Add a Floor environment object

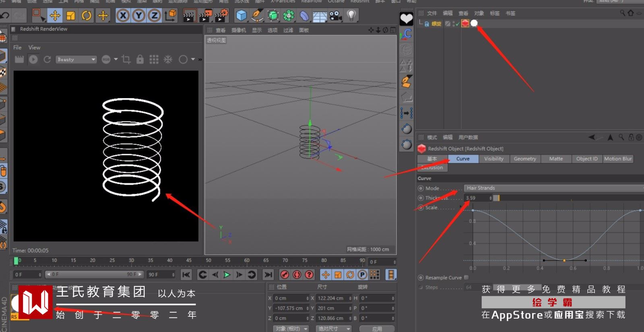pos(320,16)
